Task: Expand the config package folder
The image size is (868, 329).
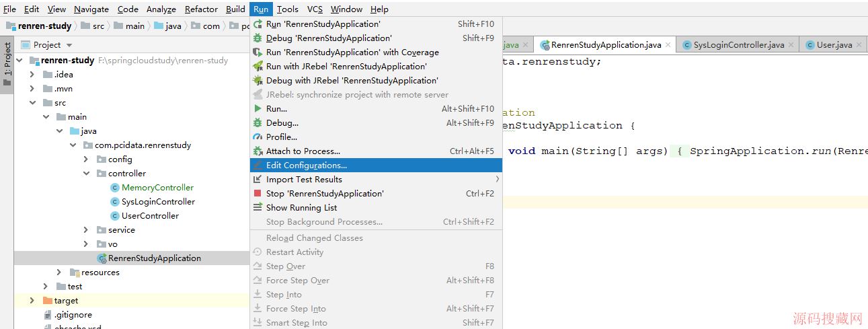Action: tap(86, 159)
